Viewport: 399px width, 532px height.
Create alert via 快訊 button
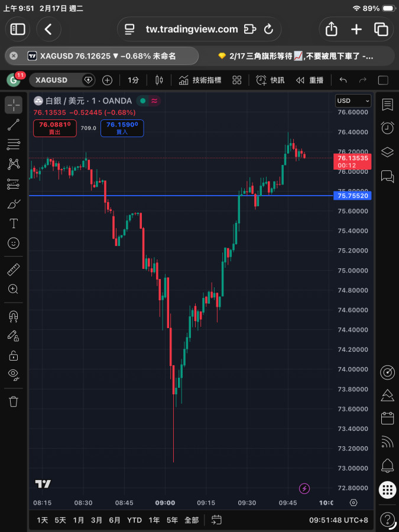click(x=270, y=80)
